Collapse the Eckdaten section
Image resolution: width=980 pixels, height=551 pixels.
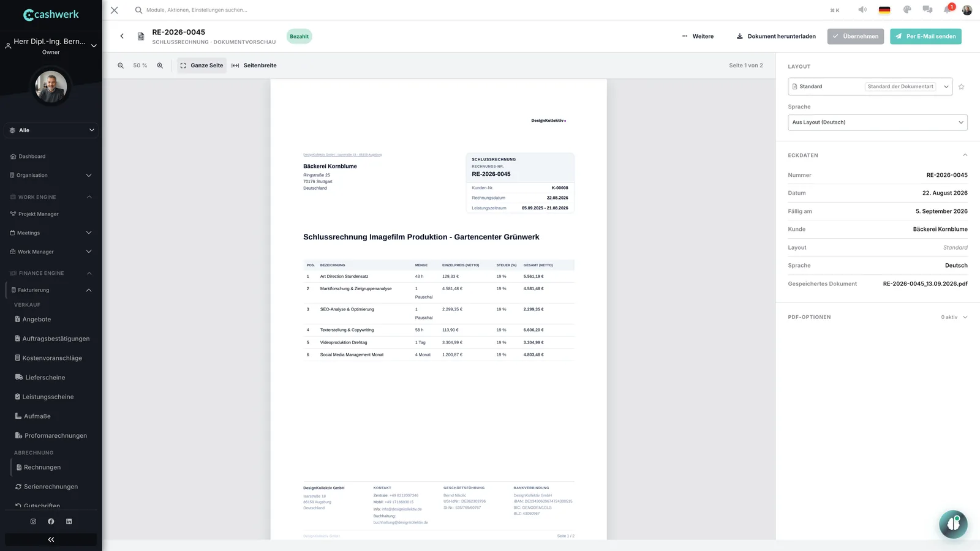[x=965, y=156]
